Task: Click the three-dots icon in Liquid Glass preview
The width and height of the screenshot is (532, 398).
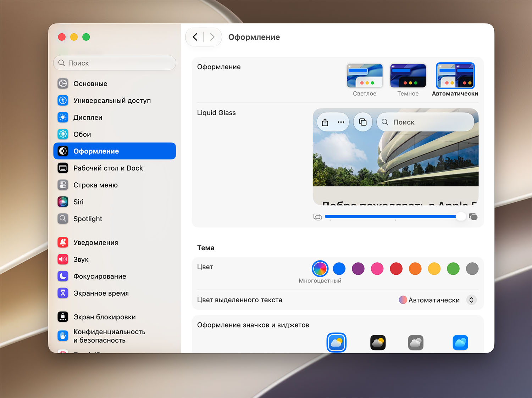Action: 341,122
